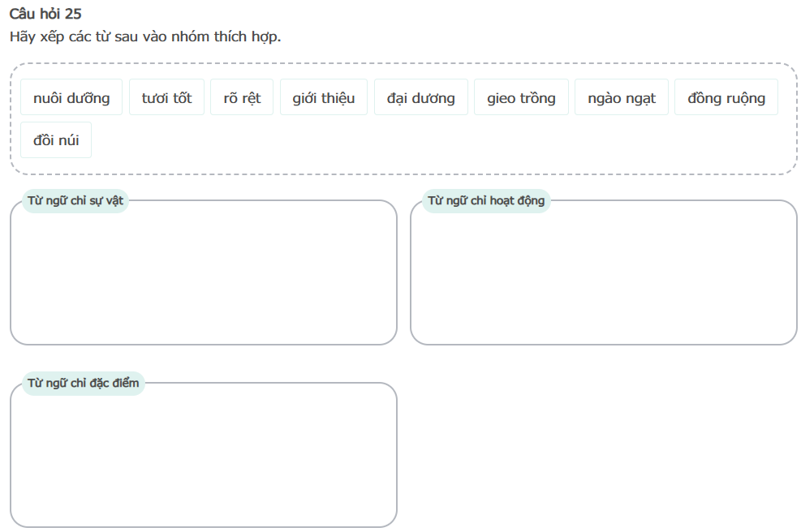Select the 'đồng ruộng' word chip
This screenshot has width=801, height=532.
click(x=726, y=97)
